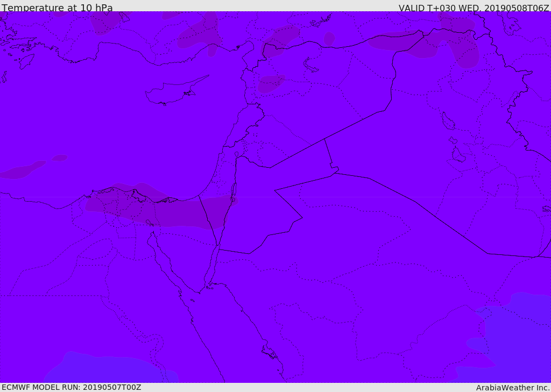Click the 'ArabiaWeather Inc.' credit text
The width and height of the screenshot is (551, 392).
[513, 388]
